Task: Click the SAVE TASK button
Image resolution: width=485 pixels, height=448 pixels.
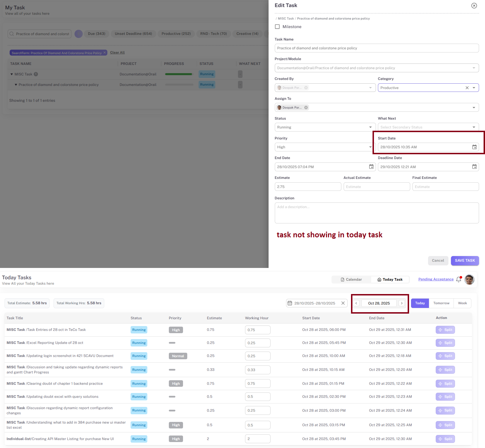Action: point(465,261)
